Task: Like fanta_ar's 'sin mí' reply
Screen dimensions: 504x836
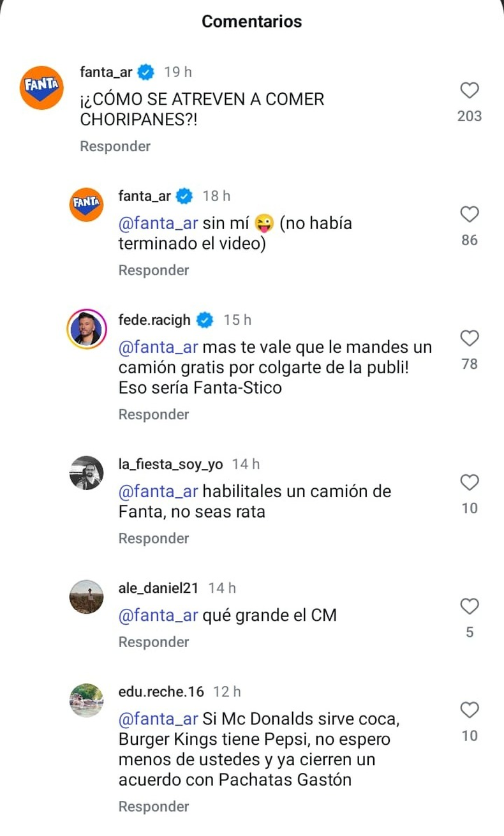Action: pos(470,214)
